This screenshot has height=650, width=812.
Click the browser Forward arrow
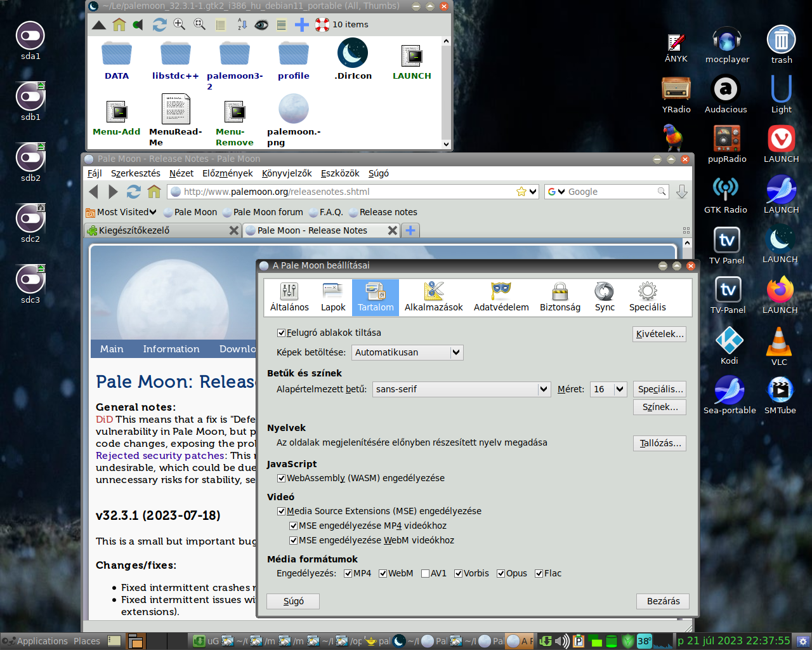(113, 192)
